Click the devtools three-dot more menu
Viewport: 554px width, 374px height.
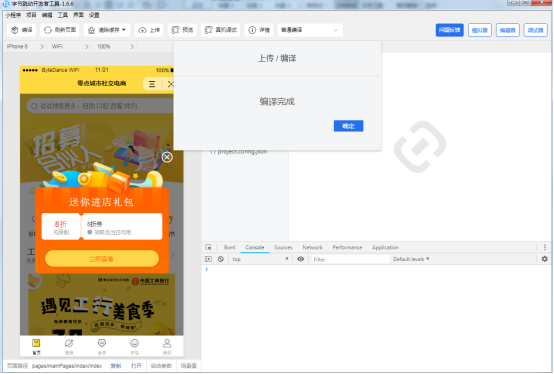click(x=544, y=247)
